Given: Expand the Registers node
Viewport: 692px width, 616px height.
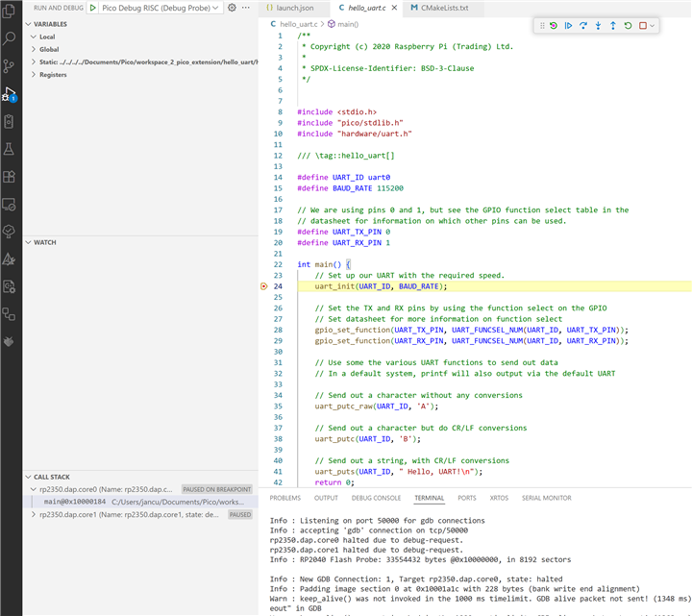Looking at the screenshot, I should point(52,74).
